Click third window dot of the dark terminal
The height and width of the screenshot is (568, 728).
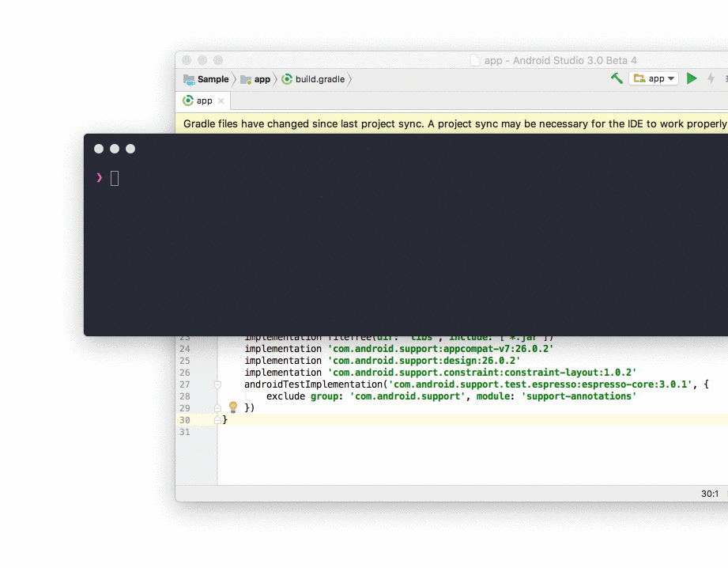coord(130,149)
